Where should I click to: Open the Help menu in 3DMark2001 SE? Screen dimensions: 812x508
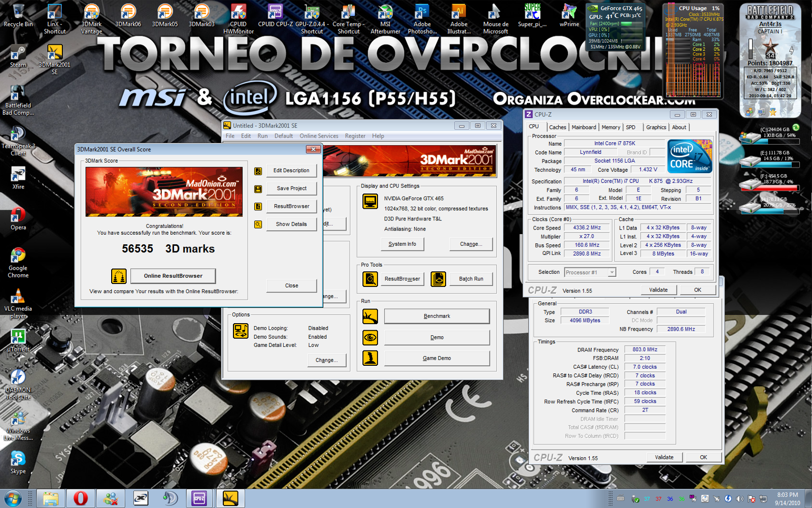(x=378, y=136)
